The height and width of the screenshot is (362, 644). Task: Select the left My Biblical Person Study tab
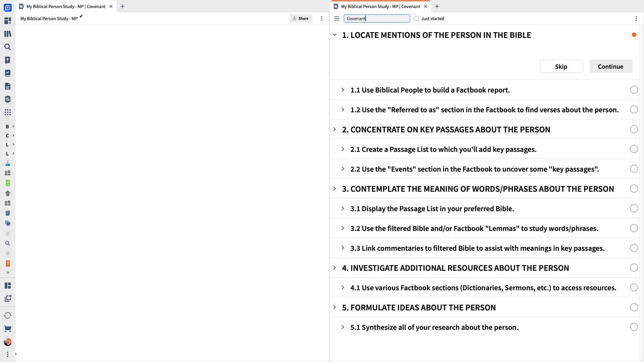(x=66, y=6)
